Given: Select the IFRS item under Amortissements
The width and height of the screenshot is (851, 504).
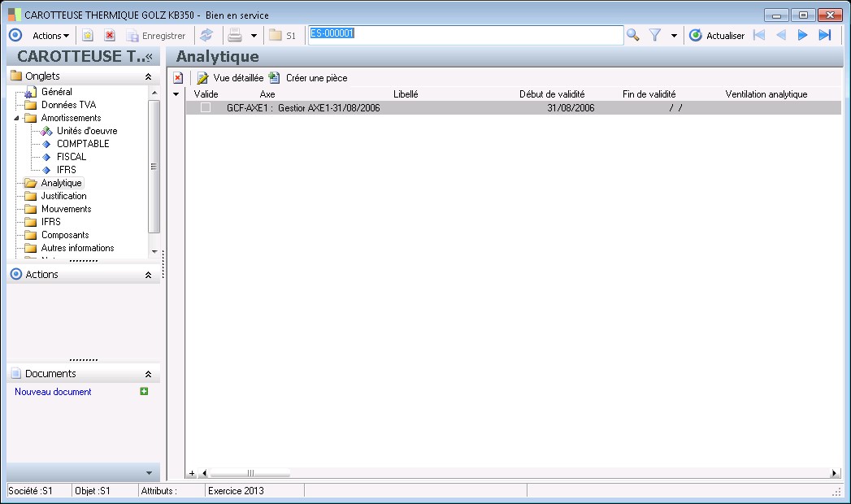Looking at the screenshot, I should pos(66,170).
